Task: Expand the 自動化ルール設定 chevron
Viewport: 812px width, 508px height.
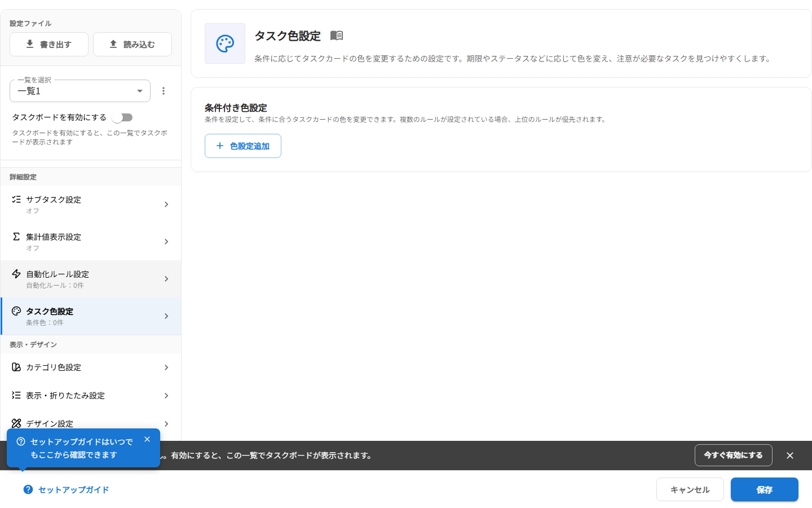Action: pos(166,279)
